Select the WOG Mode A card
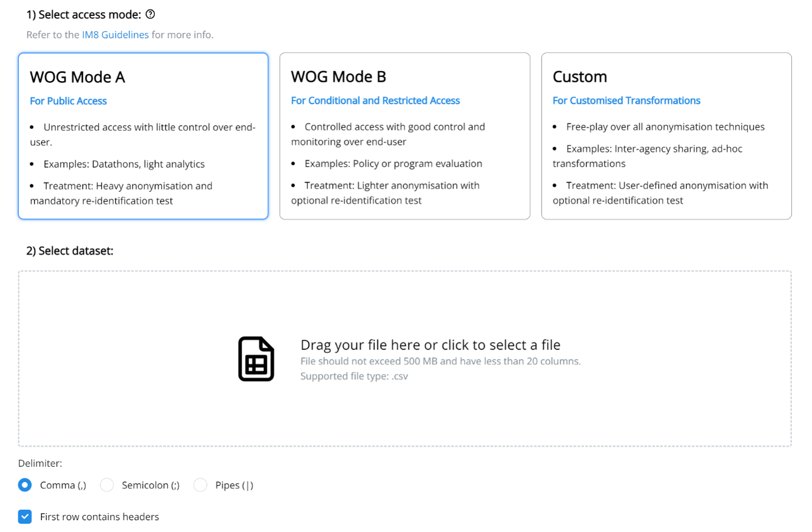 point(143,136)
